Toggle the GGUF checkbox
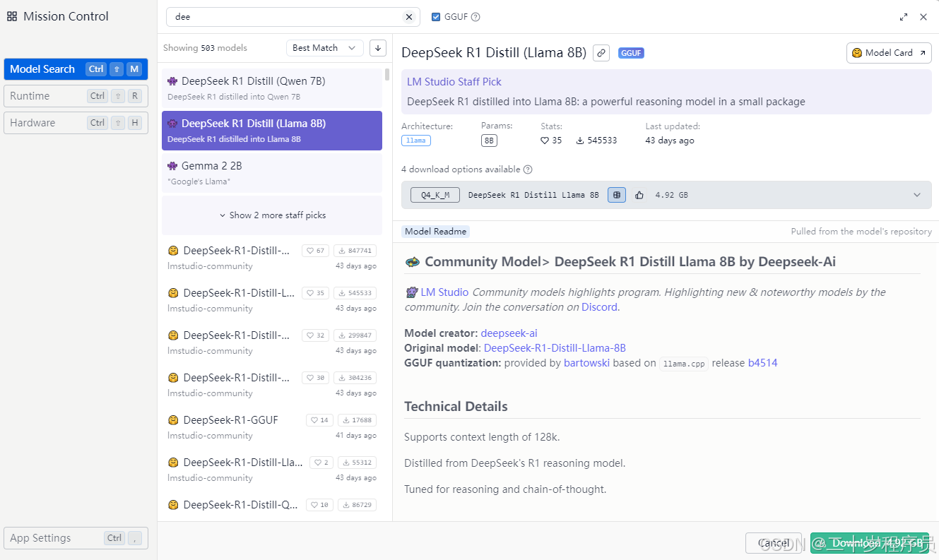This screenshot has height=560, width=939. [x=436, y=17]
